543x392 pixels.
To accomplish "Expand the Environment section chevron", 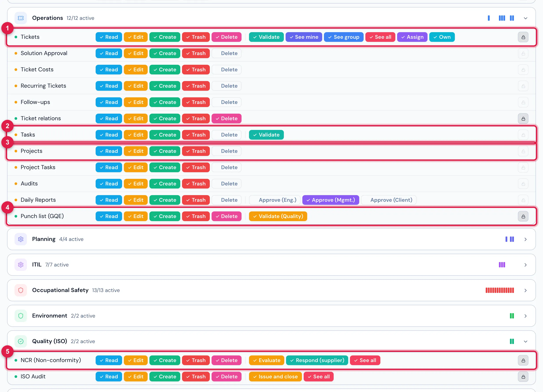I will click(x=525, y=316).
